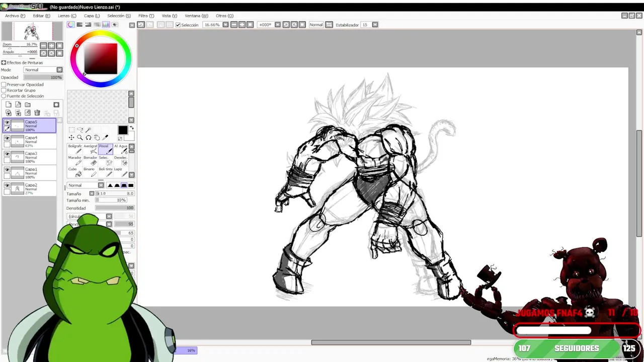644x362 pixels.
Task: Open the Editar menu
Action: click(x=41, y=16)
